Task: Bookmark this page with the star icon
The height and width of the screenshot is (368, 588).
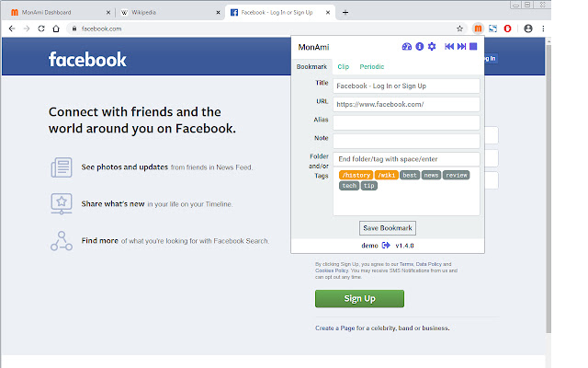Action: (459, 29)
